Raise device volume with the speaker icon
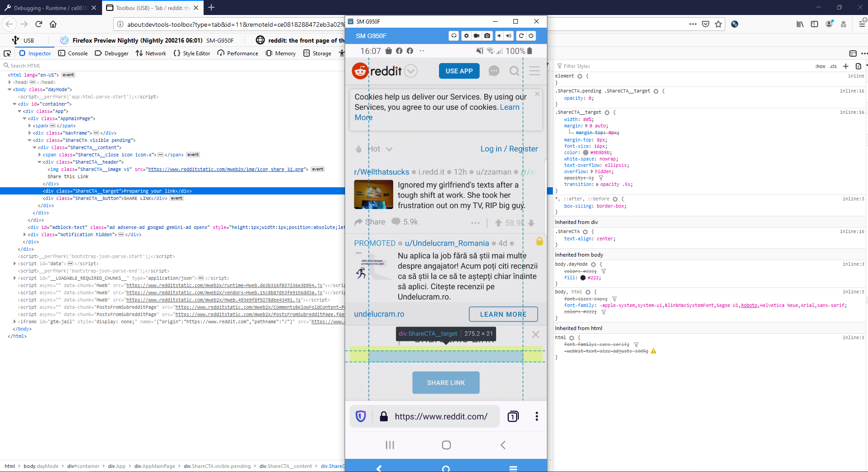This screenshot has height=472, width=868. click(509, 36)
